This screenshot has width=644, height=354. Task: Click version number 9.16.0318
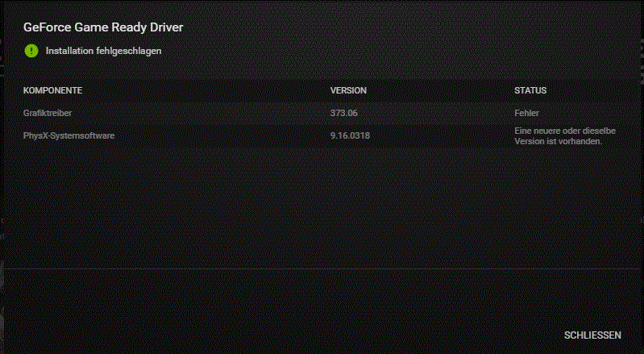point(350,135)
